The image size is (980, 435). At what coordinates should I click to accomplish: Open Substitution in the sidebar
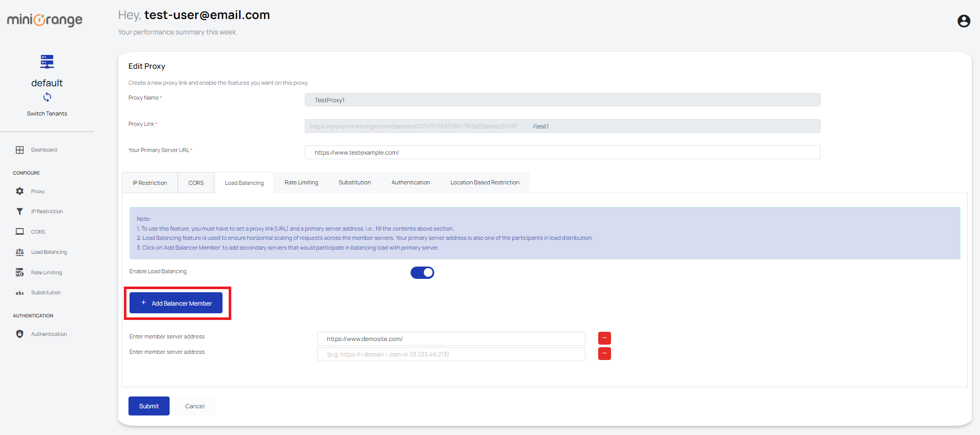click(x=46, y=293)
